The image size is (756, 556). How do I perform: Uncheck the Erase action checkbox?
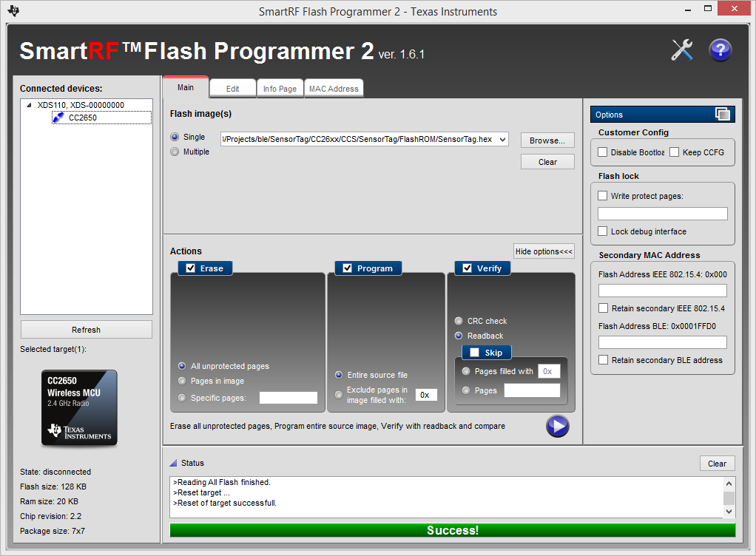tap(191, 268)
